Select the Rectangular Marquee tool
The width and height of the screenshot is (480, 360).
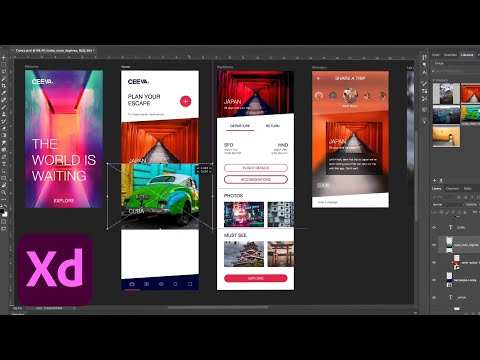pos(4,65)
